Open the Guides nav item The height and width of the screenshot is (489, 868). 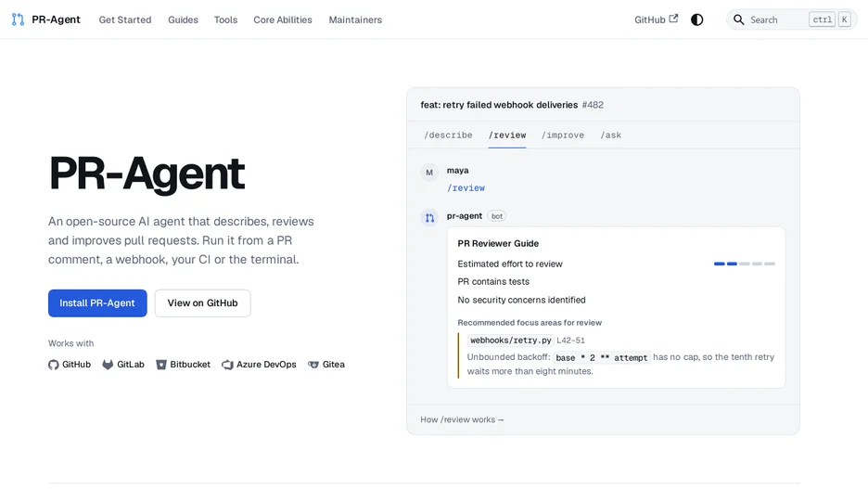pyautogui.click(x=184, y=19)
